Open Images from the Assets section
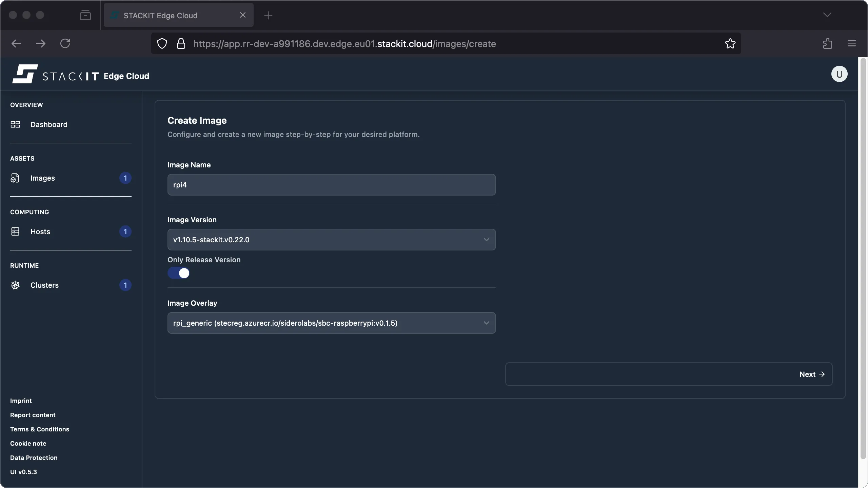The height and width of the screenshot is (488, 868). 42,178
